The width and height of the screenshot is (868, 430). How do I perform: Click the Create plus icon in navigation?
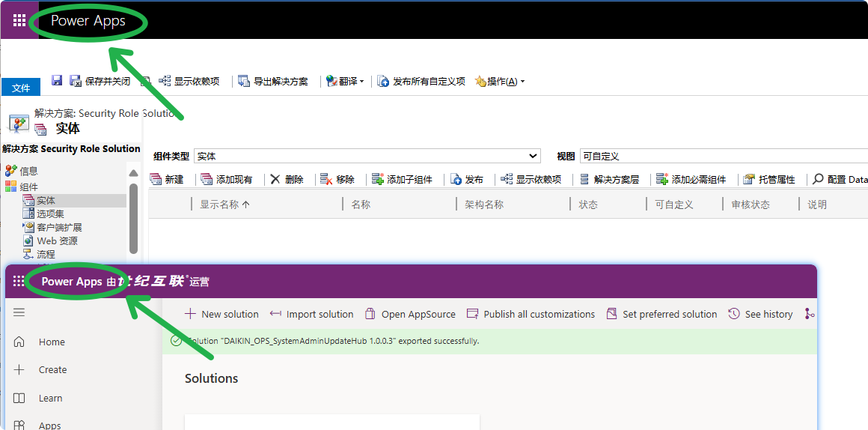[19, 369]
